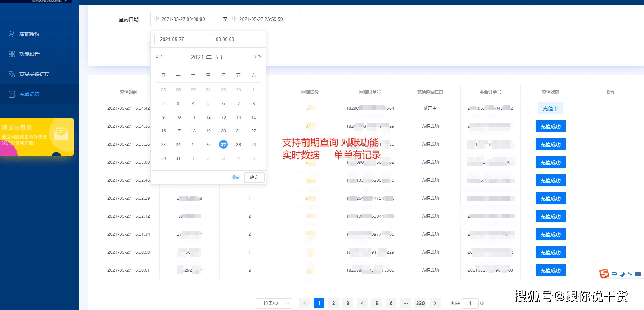
Task: Click the Sogou input method S icon
Action: click(x=604, y=274)
